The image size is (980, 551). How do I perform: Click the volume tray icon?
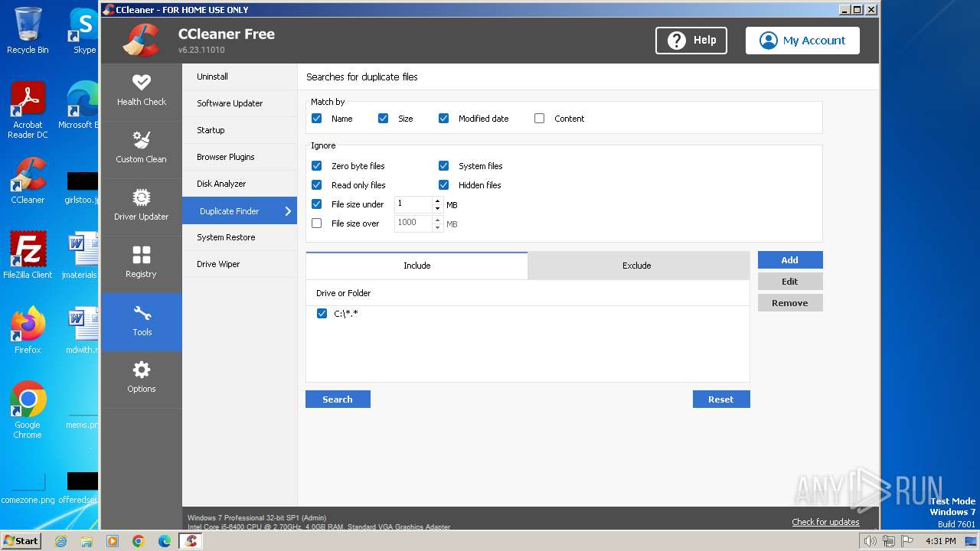(x=871, y=541)
